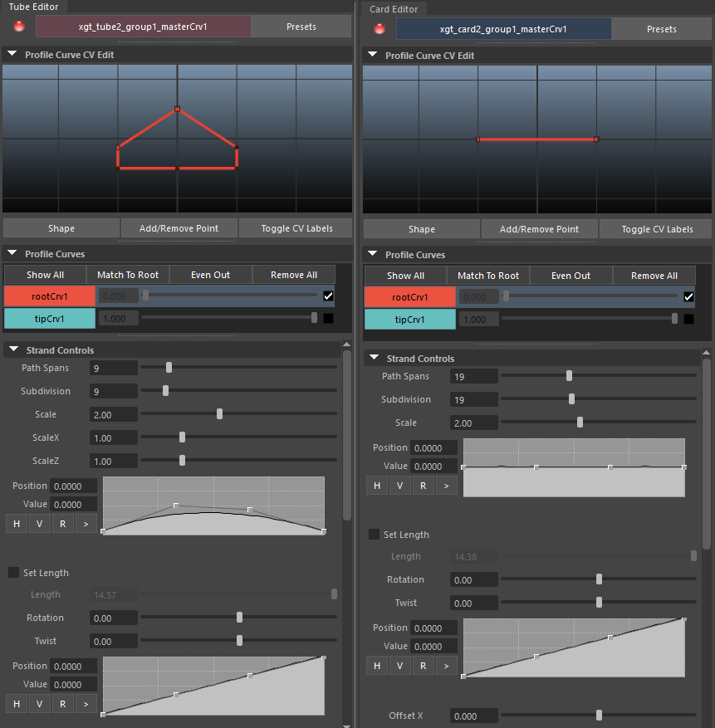
Task: Click the Path Spans slider in Tube Editor
Action: click(x=238, y=367)
